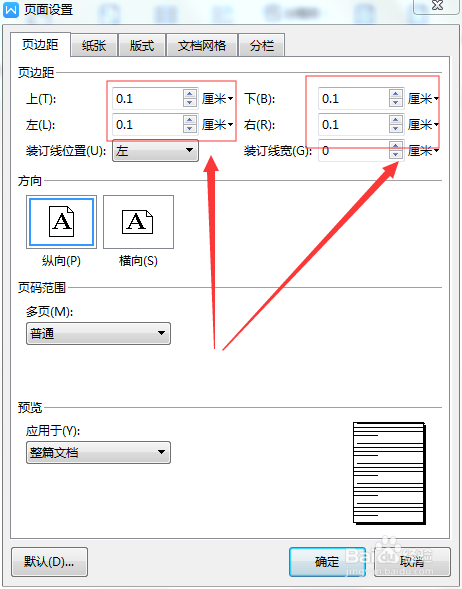Select the 文档网格 tab
The height and width of the screenshot is (589, 462).
tap(202, 45)
